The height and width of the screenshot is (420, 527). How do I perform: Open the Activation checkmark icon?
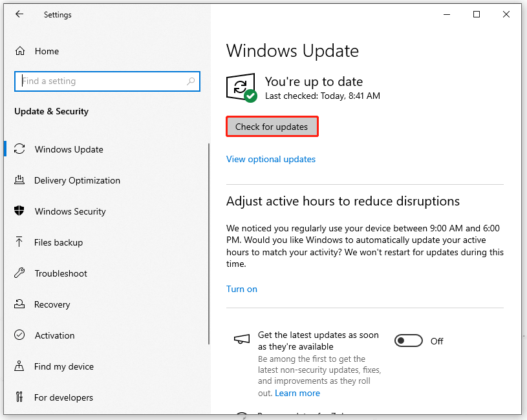point(19,335)
